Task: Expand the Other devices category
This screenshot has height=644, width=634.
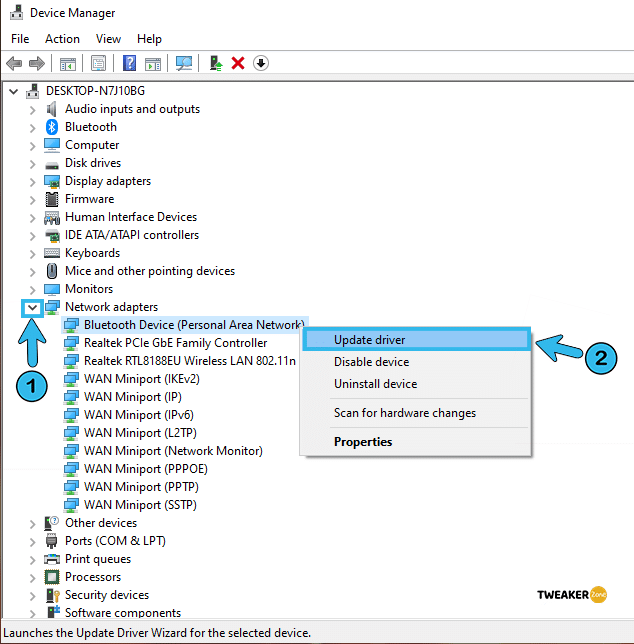Action: pyautogui.click(x=32, y=524)
